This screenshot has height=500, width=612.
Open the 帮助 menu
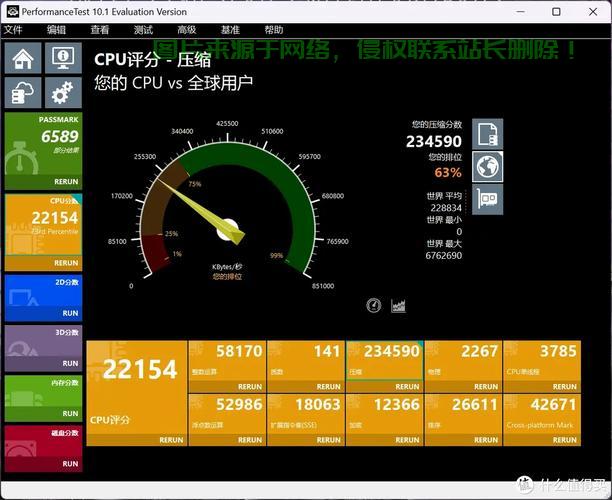tap(274, 30)
